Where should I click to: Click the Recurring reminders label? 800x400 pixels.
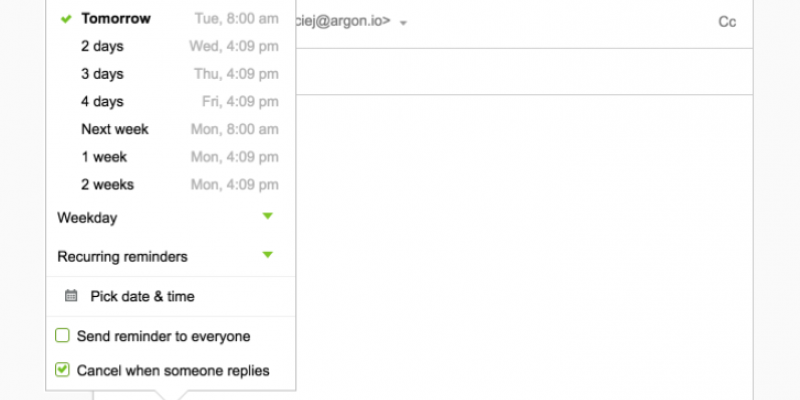[x=122, y=256]
